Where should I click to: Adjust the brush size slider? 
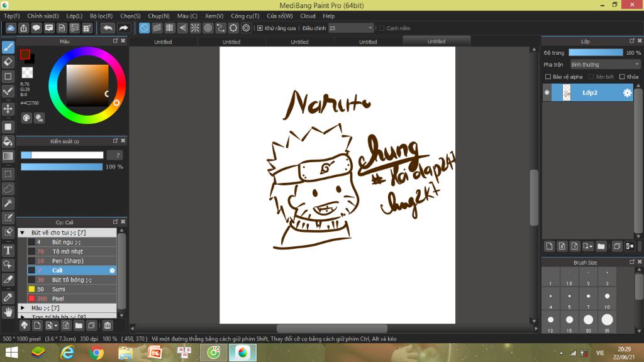point(62,155)
